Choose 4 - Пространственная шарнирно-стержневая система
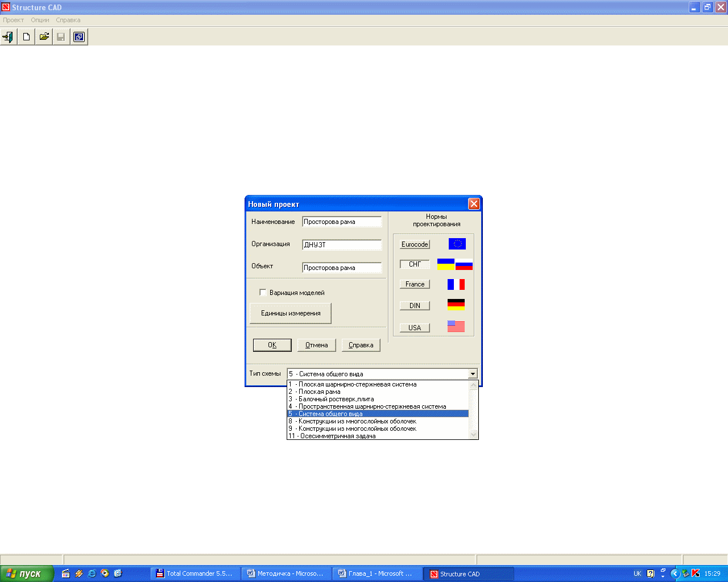 pyautogui.click(x=378, y=406)
